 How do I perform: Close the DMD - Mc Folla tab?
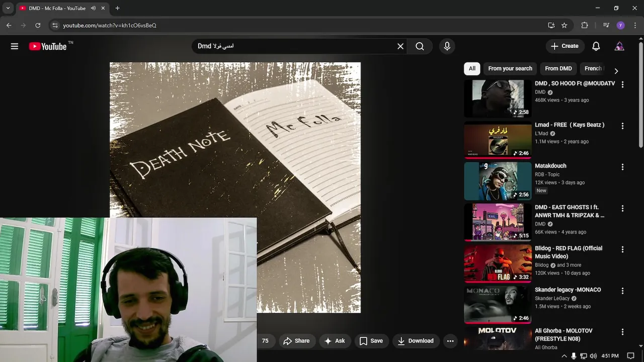pos(103,8)
